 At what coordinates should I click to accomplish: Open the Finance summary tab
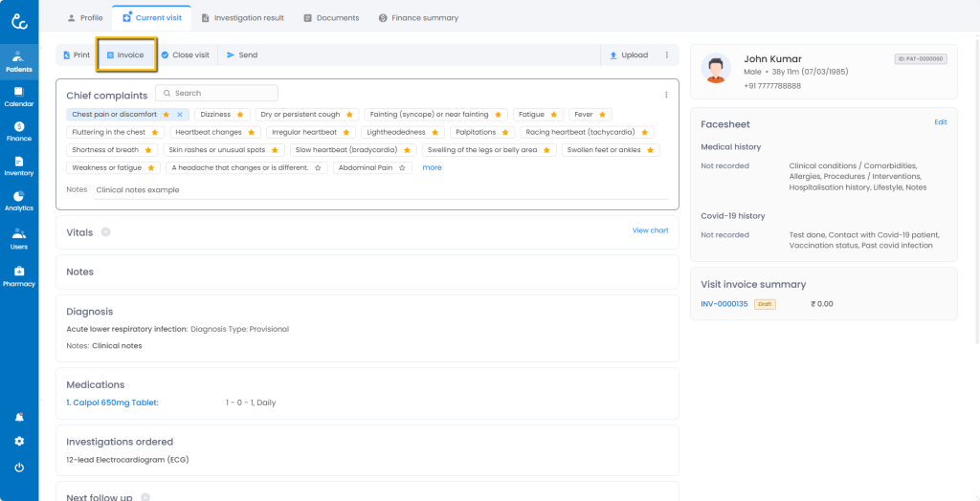[x=418, y=17]
